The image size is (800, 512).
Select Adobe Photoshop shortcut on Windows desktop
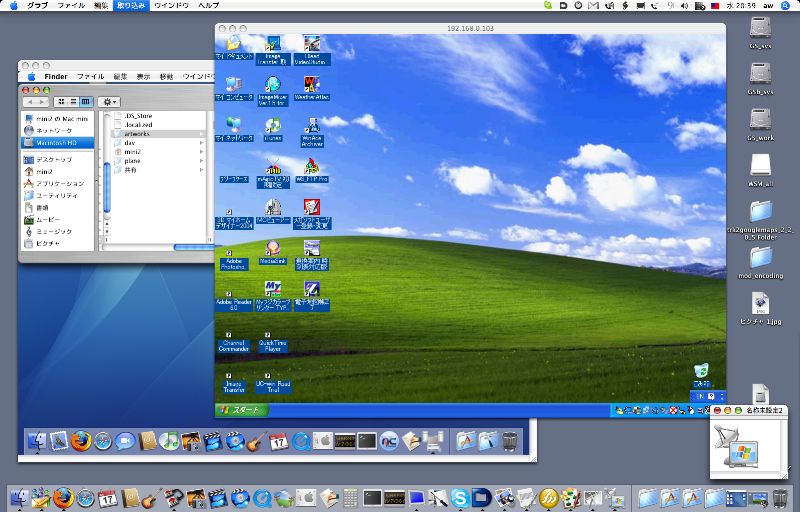tap(234, 263)
